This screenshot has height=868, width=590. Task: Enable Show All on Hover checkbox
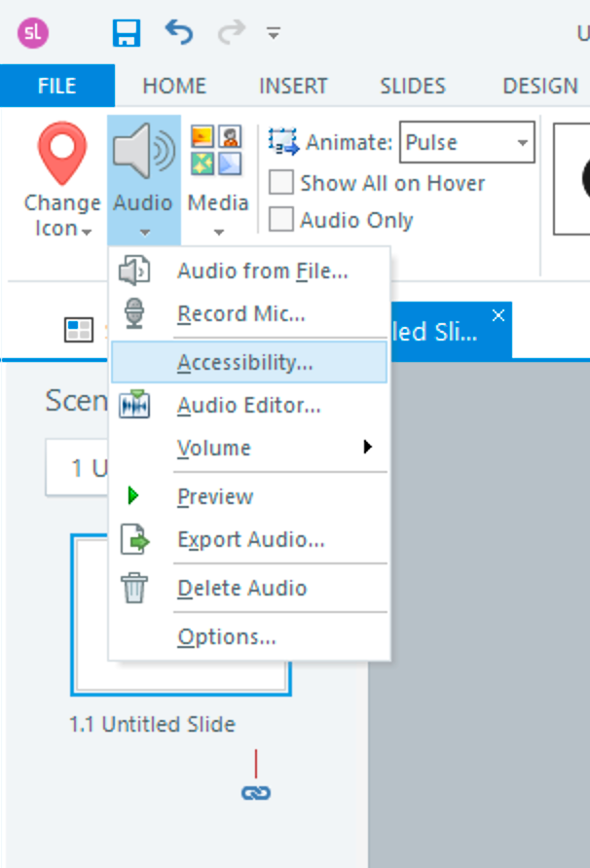[281, 183]
